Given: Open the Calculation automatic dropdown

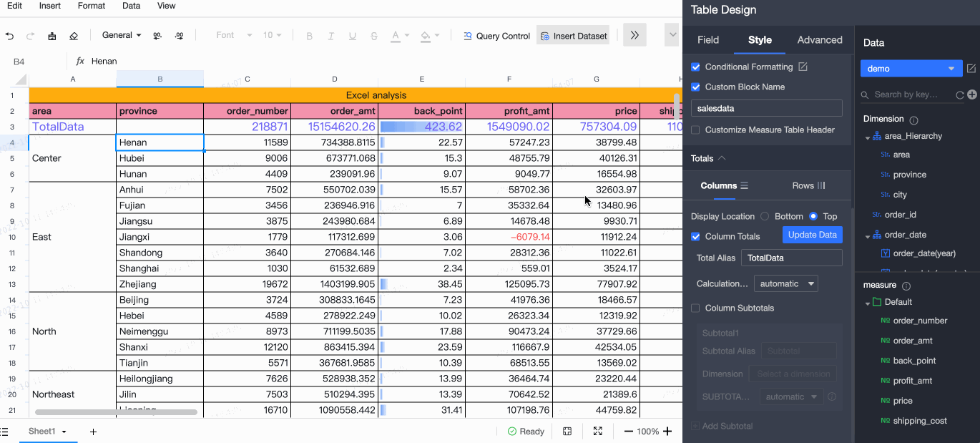Looking at the screenshot, I should click(x=785, y=283).
